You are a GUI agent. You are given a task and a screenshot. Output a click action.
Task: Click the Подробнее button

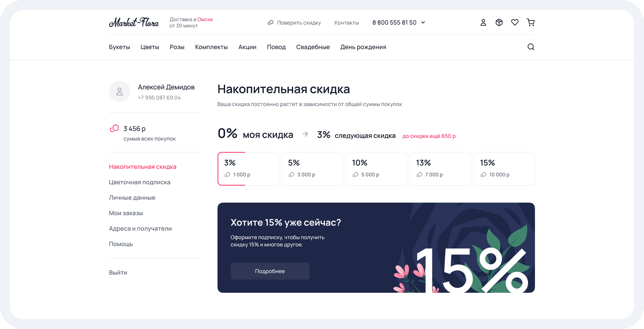click(270, 271)
